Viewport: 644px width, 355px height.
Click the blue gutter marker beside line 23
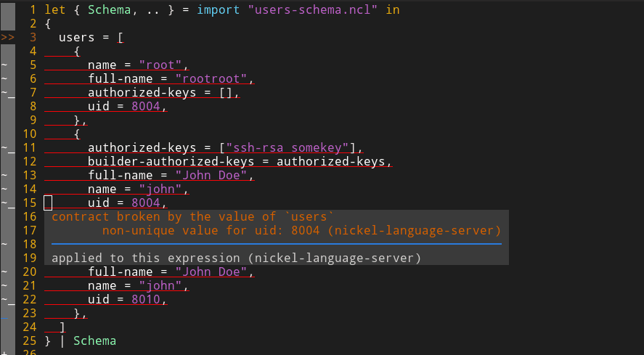pyautogui.click(x=5, y=317)
